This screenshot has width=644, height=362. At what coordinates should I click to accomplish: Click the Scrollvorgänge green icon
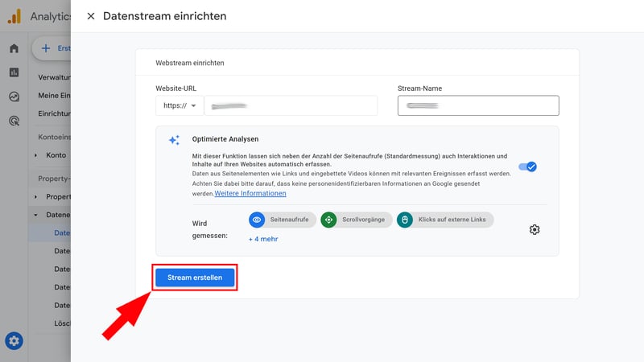tap(328, 220)
